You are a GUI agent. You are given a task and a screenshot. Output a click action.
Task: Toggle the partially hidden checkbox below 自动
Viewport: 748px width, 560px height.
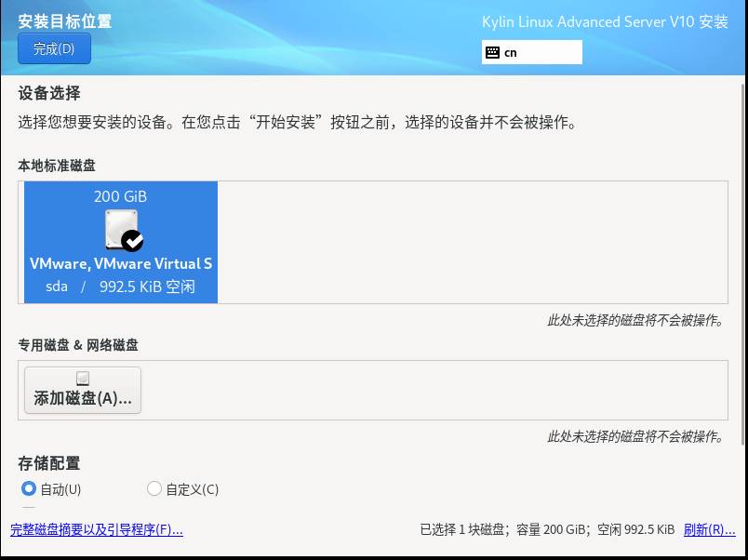pyautogui.click(x=29, y=509)
